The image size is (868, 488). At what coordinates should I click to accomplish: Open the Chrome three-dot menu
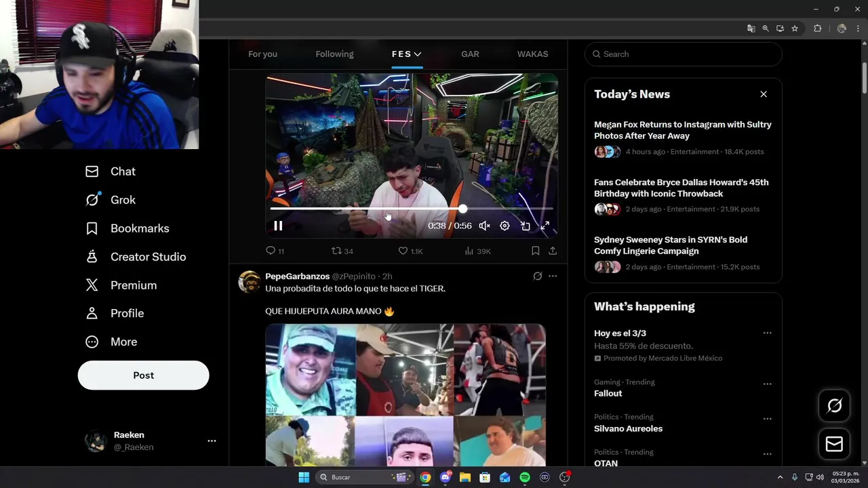tap(858, 28)
